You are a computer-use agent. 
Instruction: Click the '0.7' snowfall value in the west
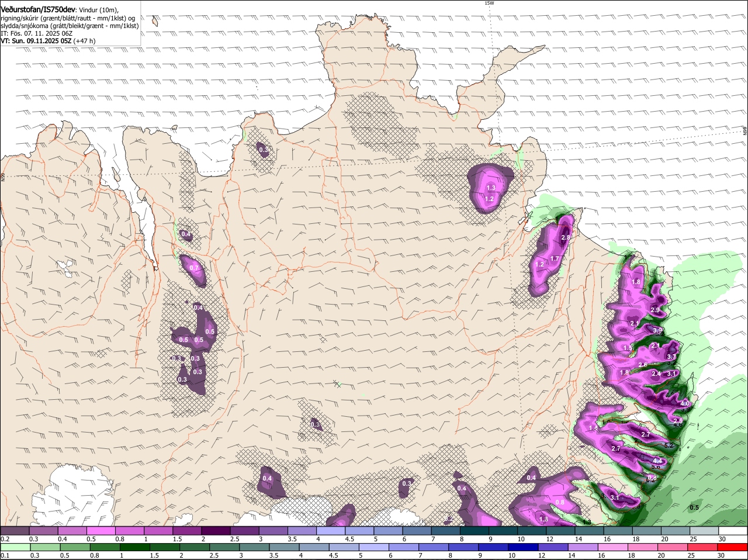[195, 268]
